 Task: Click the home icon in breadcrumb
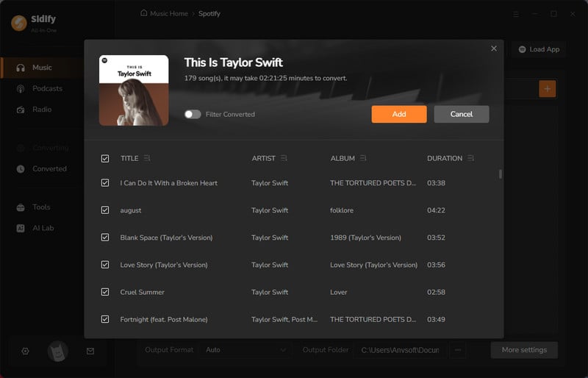point(143,13)
